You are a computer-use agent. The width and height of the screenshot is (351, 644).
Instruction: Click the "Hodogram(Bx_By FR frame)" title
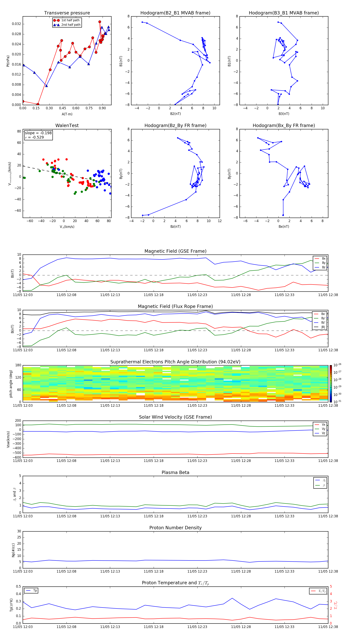point(284,125)
